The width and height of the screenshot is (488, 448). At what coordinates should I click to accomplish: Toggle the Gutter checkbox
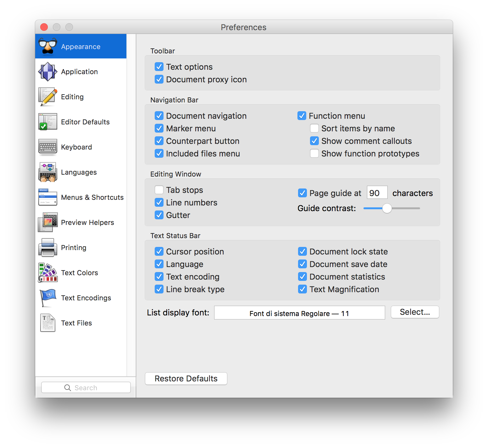159,215
